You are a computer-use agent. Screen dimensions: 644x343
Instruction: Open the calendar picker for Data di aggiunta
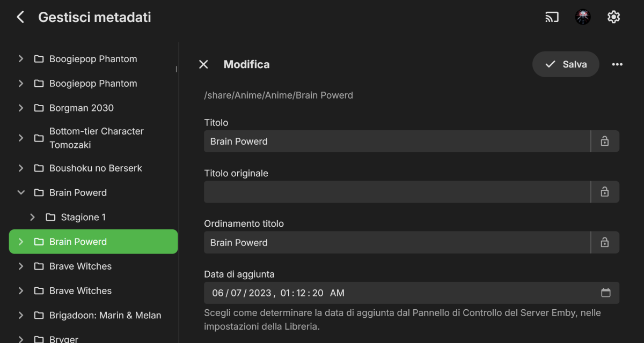click(x=606, y=293)
